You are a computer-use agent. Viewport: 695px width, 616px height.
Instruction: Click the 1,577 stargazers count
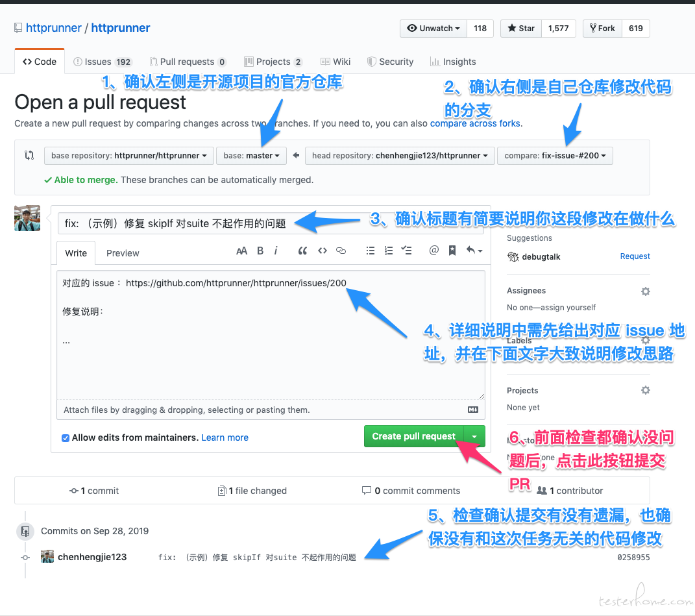pyautogui.click(x=558, y=29)
